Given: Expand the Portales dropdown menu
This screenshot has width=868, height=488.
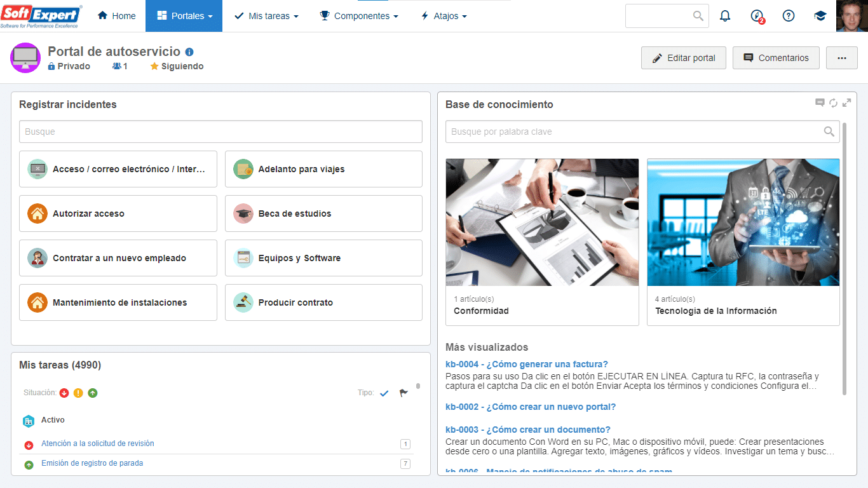Looking at the screenshot, I should click(184, 16).
